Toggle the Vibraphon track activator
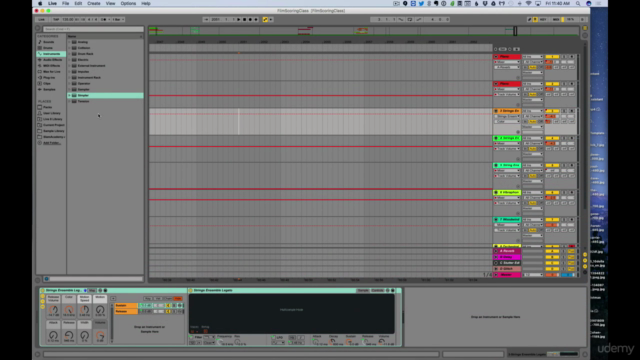The width and height of the screenshot is (640, 360). click(552, 193)
